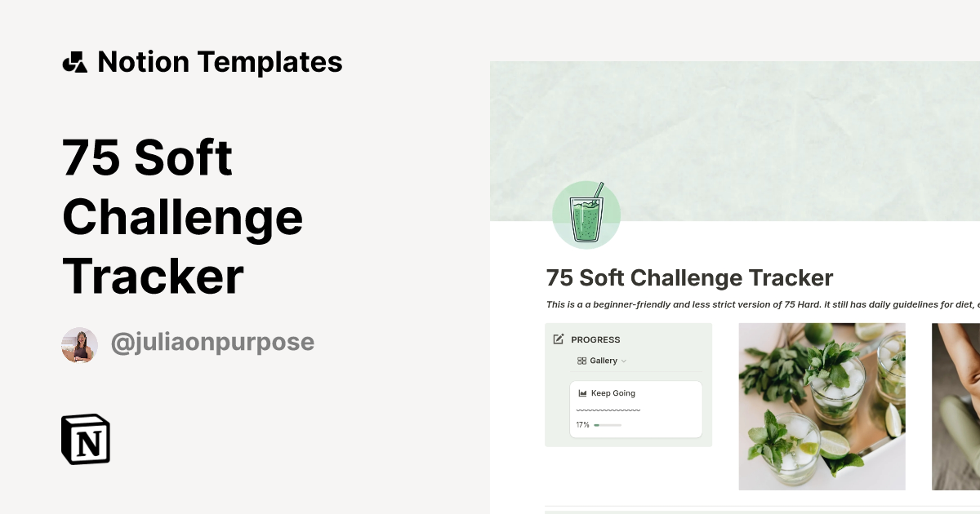980x514 pixels.
Task: Open the @juliaonpurpose creator link
Action: 212,343
